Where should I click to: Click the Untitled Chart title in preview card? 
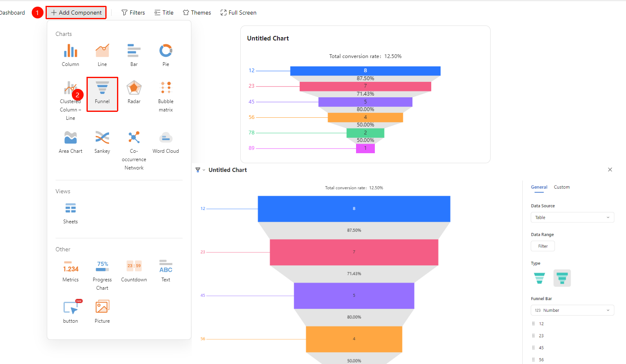point(268,38)
